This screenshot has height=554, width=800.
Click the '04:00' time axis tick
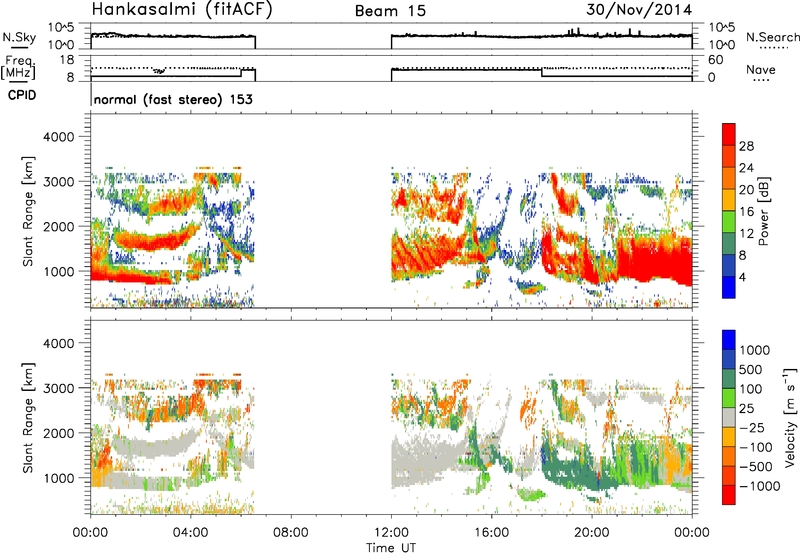pyautogui.click(x=190, y=533)
